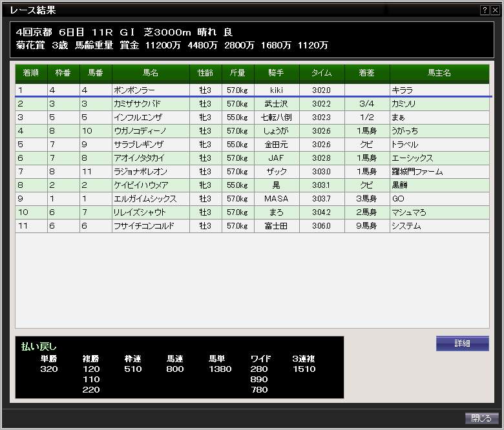
Task: Click jockey name 七転八倒
Action: (277, 118)
